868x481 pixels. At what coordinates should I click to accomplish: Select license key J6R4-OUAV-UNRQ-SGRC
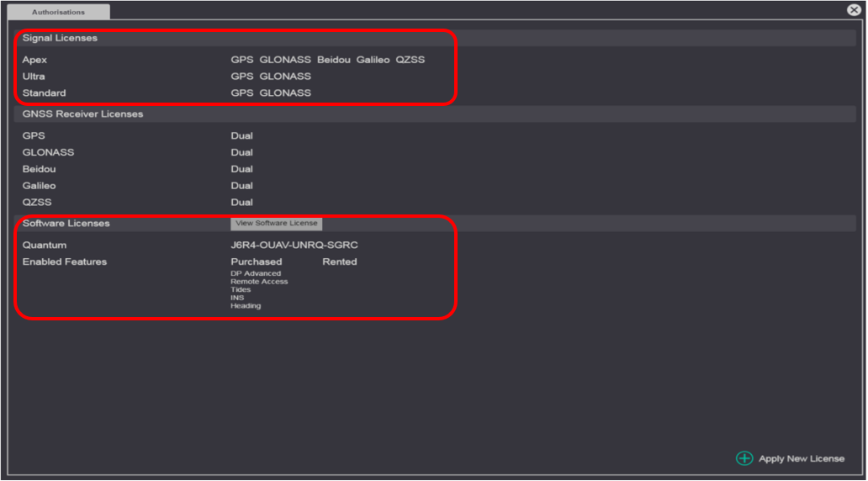pos(294,245)
